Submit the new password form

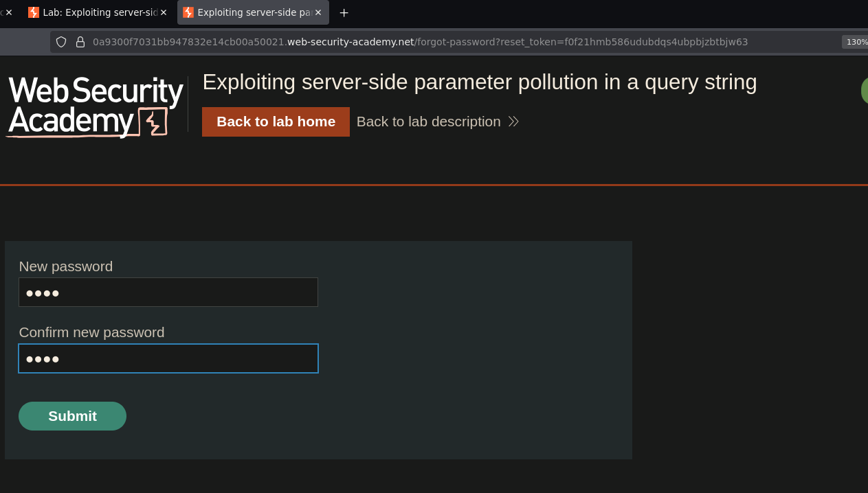[72, 416]
